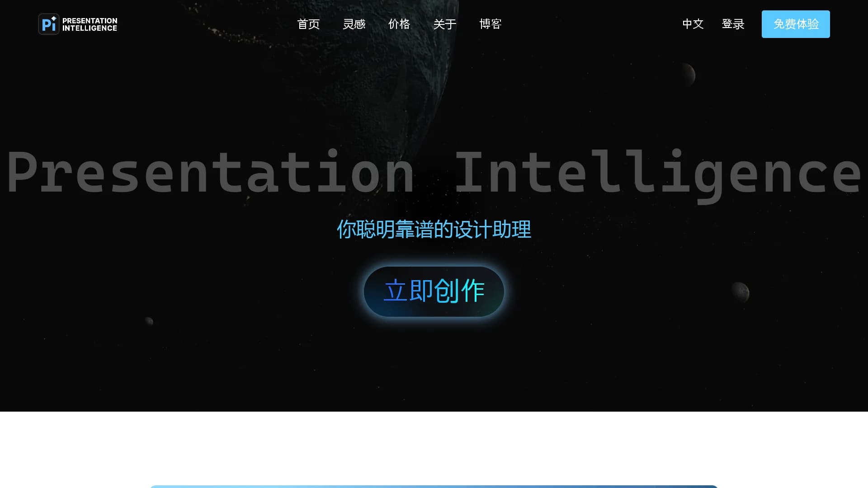Click the 免费体验 button

click(x=796, y=24)
